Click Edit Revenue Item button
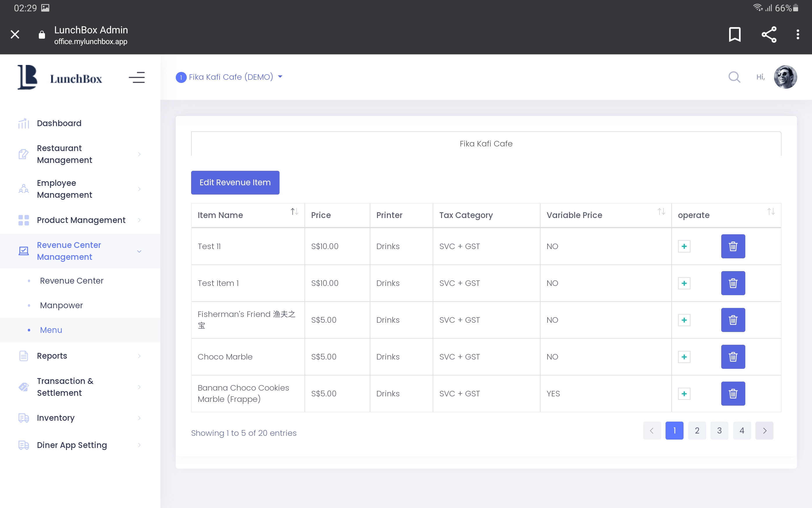This screenshot has height=508, width=812. pyautogui.click(x=235, y=182)
